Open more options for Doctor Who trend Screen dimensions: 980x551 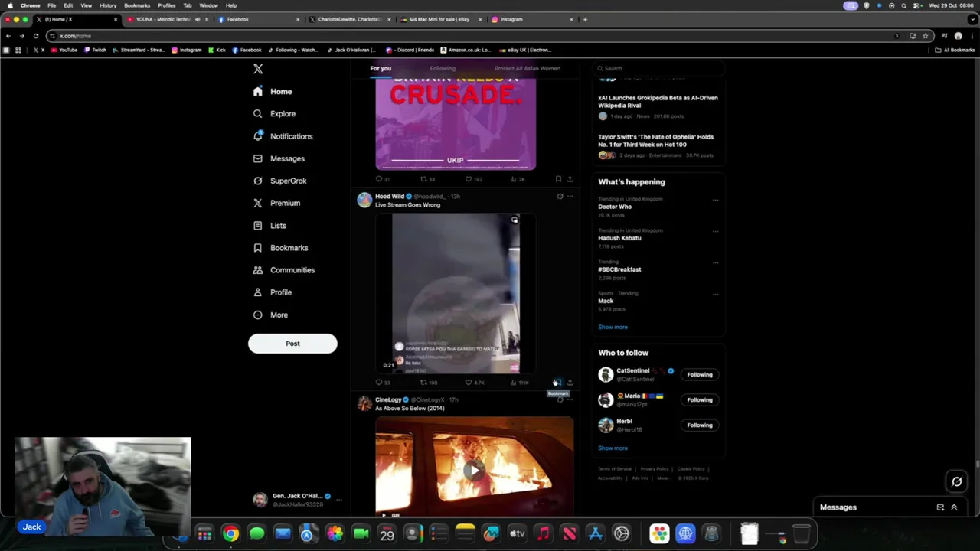[715, 200]
